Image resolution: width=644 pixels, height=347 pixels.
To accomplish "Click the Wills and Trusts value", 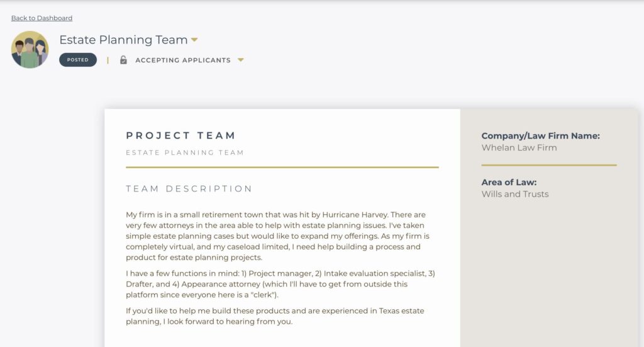I will (x=514, y=194).
